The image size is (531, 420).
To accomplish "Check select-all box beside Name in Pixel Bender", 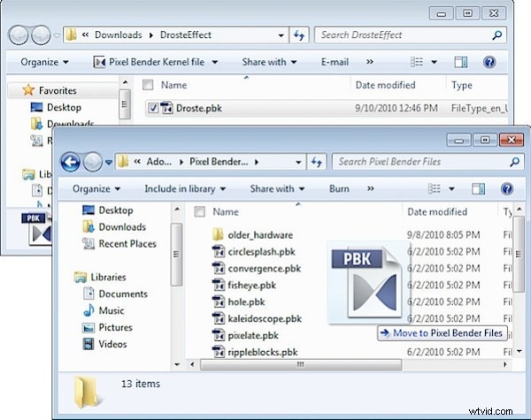I will click(200, 212).
